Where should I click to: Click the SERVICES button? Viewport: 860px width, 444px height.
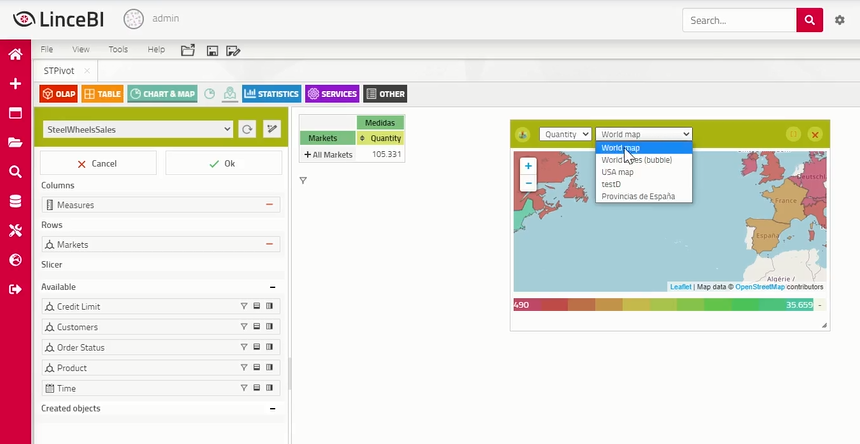332,94
